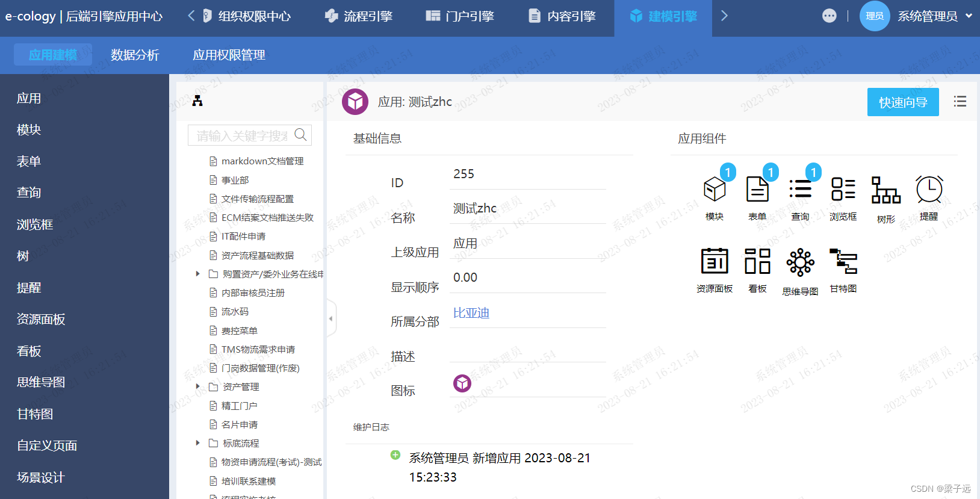The height and width of the screenshot is (499, 980).
Task: Open the 思维导图 component icon
Action: [x=800, y=262]
